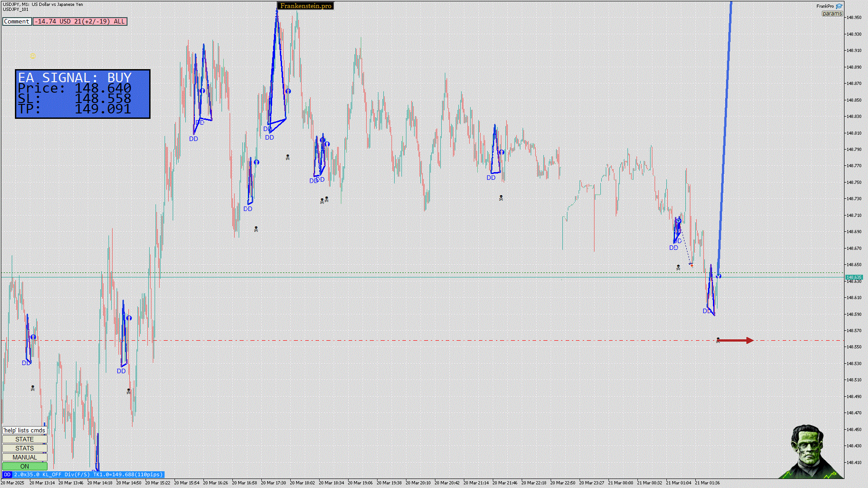
Task: Click the skull marker on the stop-loss line
Action: [x=718, y=340]
